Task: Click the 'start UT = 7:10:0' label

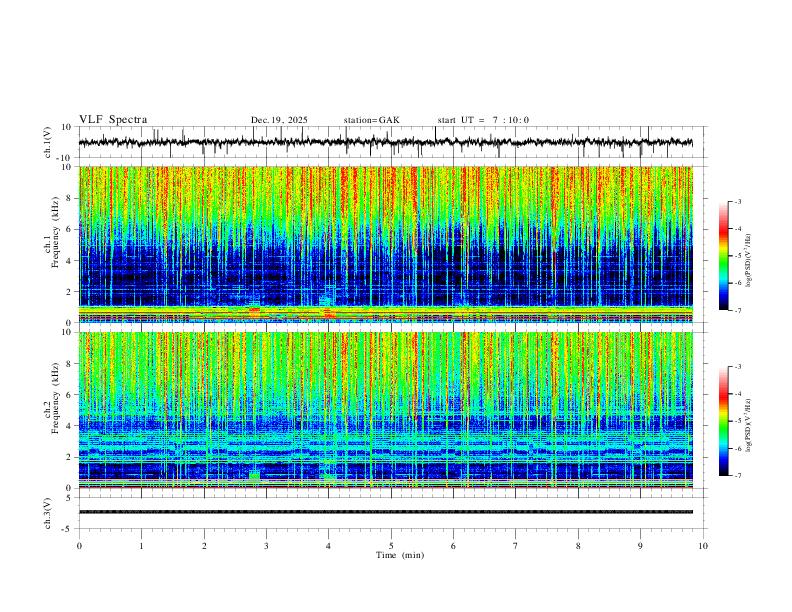Action: 483,120
